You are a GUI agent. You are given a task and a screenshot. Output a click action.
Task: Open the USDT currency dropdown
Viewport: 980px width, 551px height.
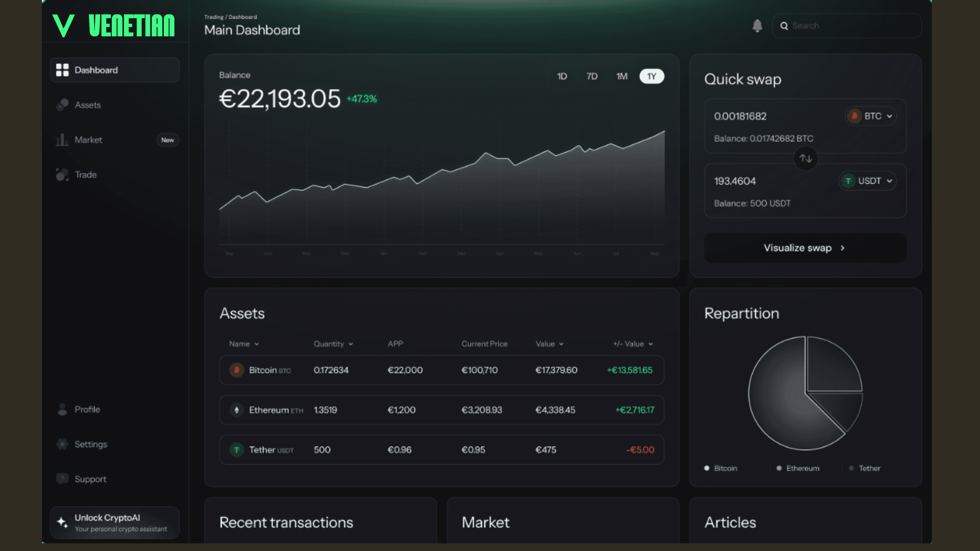pos(867,181)
